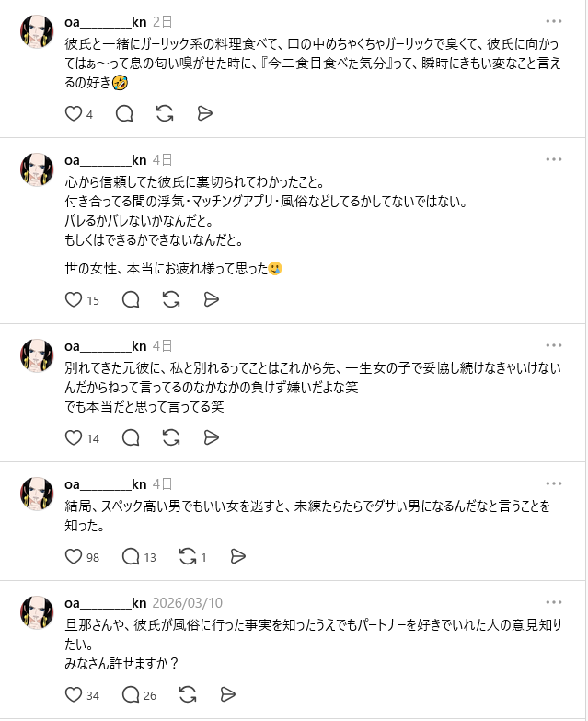
Task: Open more options on the 2026/03/10 post
Action: tap(553, 602)
